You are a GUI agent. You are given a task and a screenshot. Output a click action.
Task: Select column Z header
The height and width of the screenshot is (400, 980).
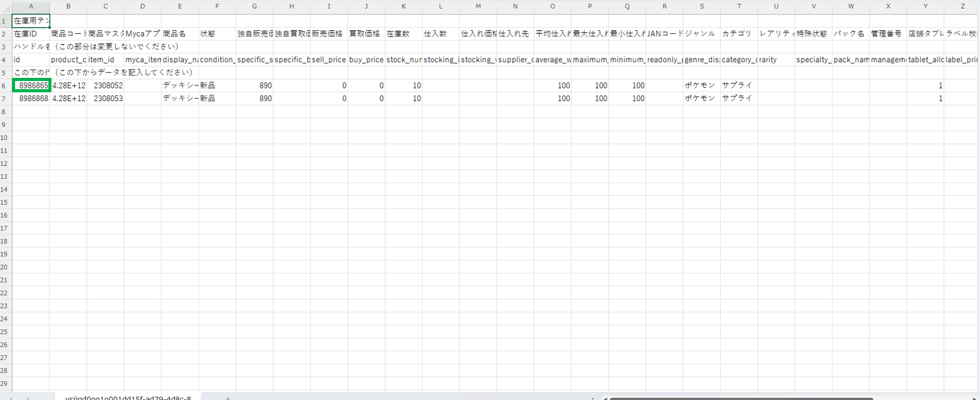pos(962,6)
